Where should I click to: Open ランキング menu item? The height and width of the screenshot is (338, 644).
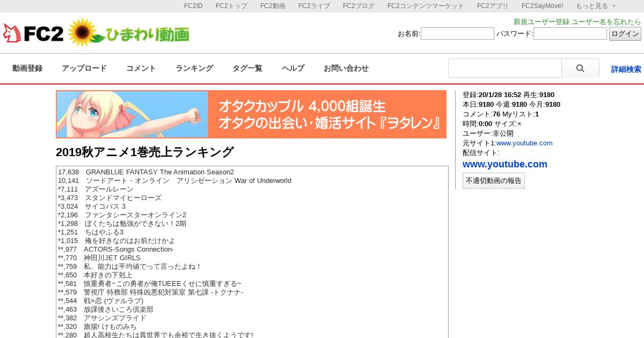click(194, 69)
